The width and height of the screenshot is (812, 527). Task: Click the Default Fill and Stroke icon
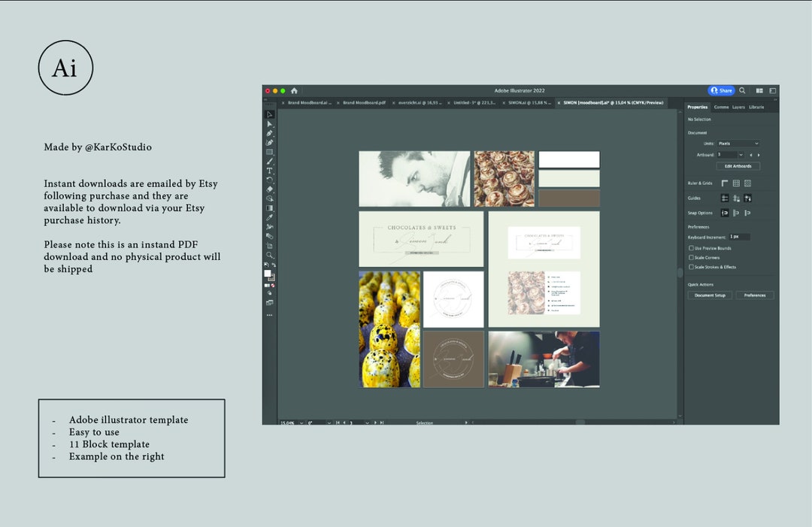tap(266, 265)
